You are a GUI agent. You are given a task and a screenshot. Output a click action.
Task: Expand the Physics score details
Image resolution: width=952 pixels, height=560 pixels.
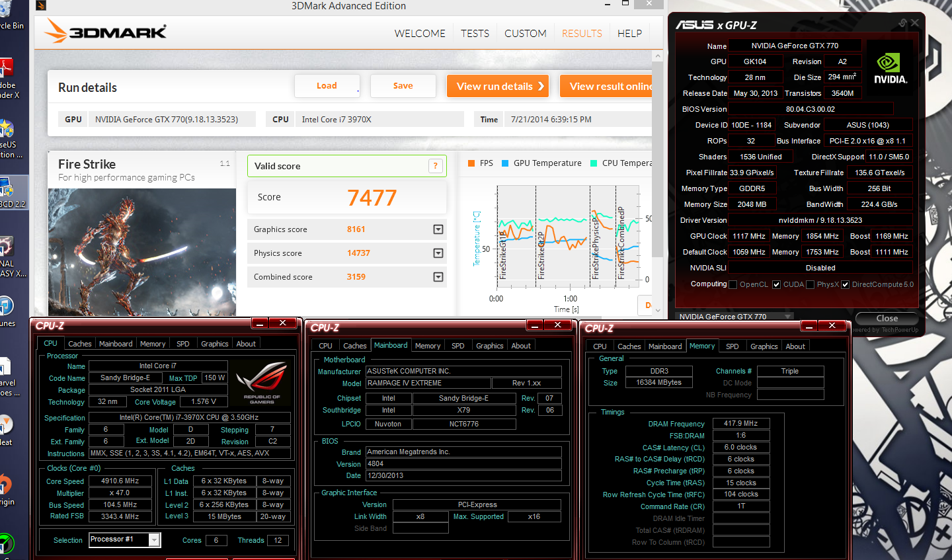pos(438,253)
